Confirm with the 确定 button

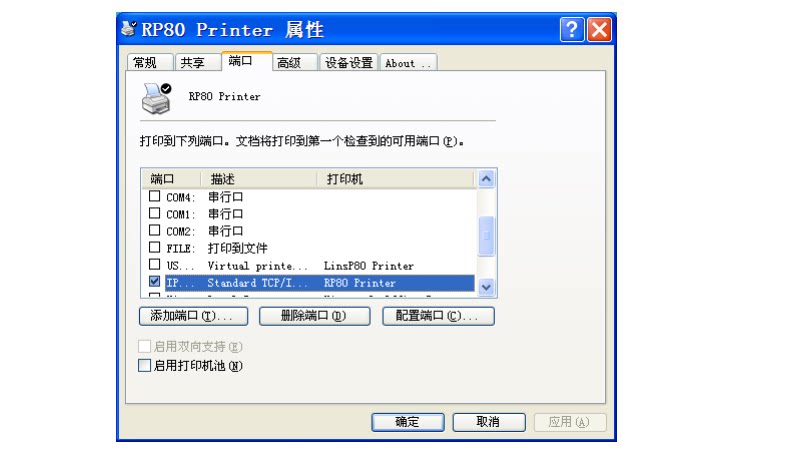(408, 422)
